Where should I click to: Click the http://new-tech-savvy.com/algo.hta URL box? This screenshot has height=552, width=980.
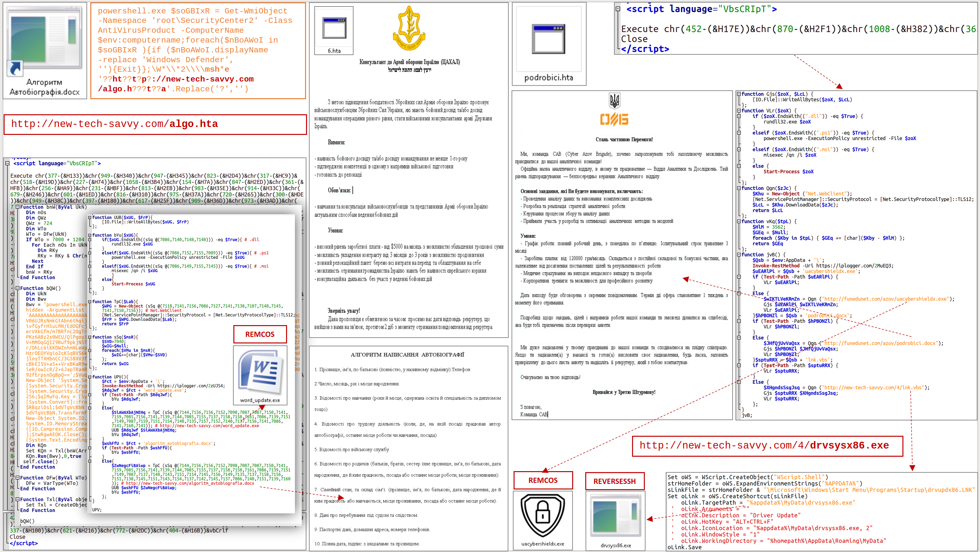155,124
